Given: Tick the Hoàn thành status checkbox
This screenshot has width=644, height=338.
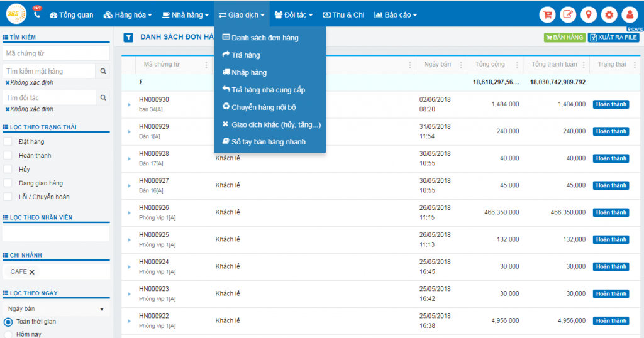Looking at the screenshot, I should click(x=8, y=155).
